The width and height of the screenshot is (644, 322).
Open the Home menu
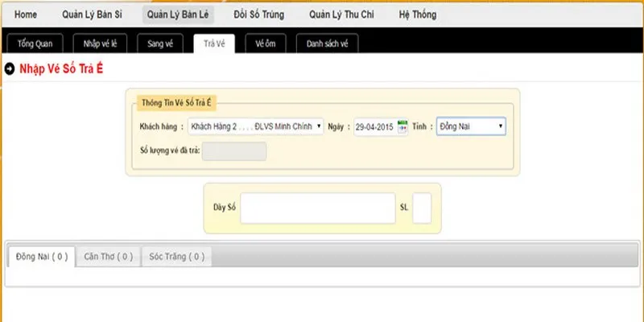(26, 14)
